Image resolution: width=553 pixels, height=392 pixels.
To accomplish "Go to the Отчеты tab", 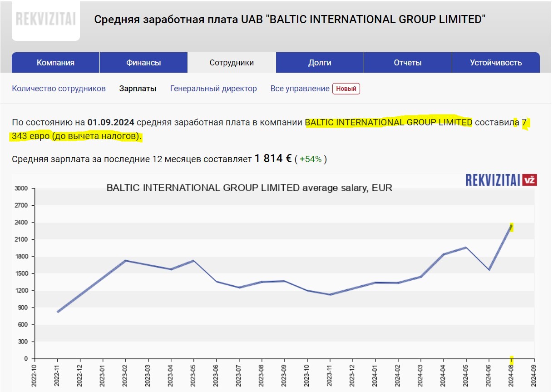I will tap(408, 63).
